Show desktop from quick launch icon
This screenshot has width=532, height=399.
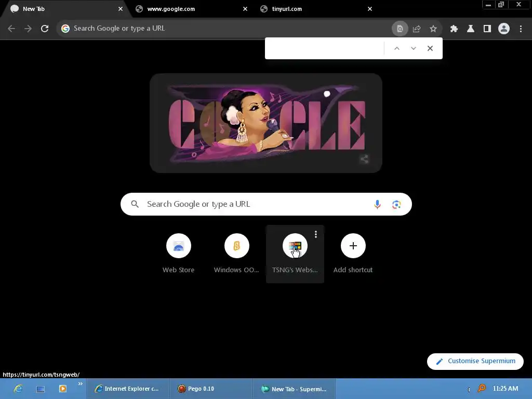coord(41,389)
